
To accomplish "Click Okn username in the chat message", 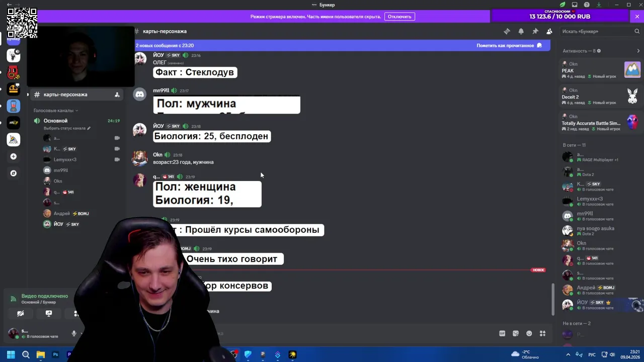I will pos(157,155).
